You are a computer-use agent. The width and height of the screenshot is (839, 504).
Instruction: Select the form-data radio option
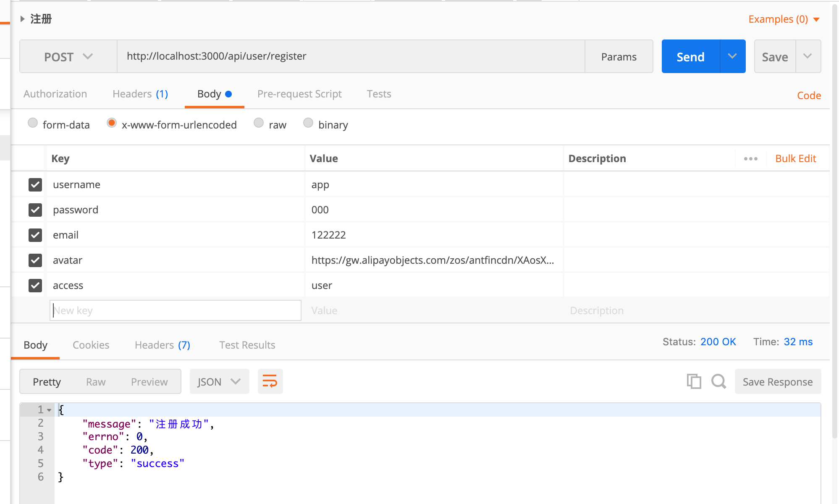pos(33,123)
